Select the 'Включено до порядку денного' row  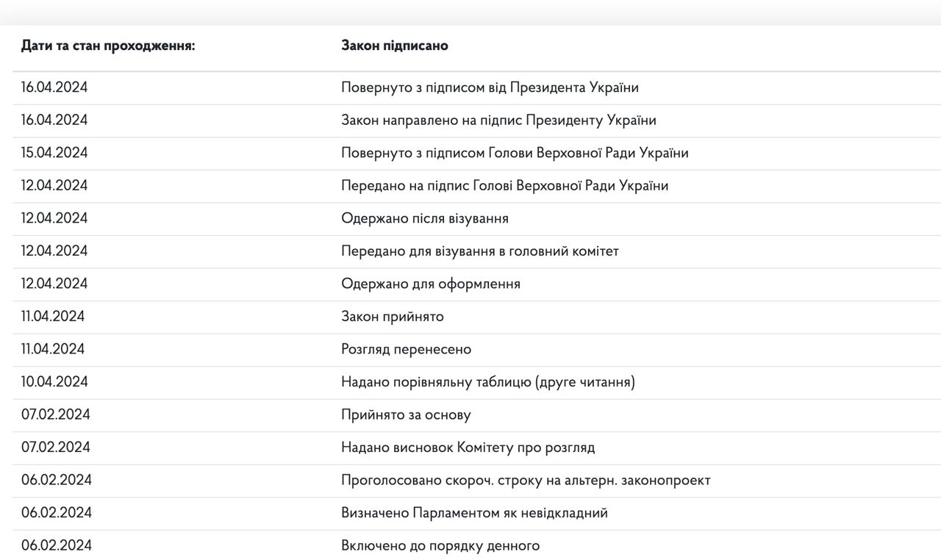tap(440, 545)
